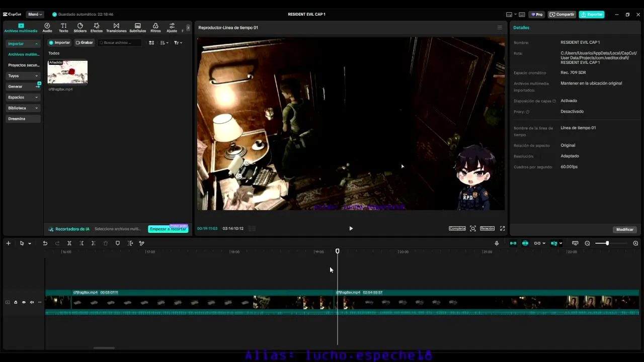Switch to the Texto tab

[x=63, y=28]
